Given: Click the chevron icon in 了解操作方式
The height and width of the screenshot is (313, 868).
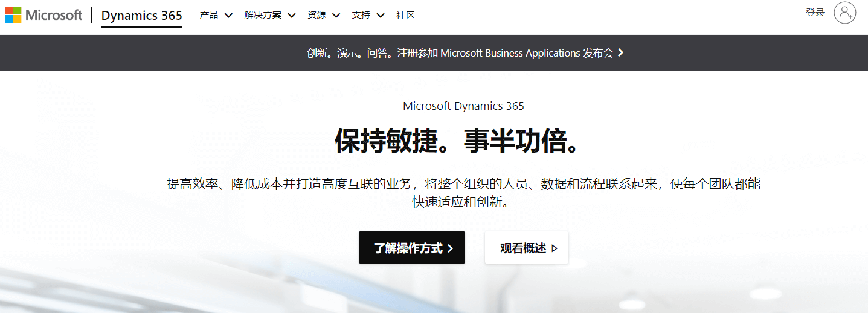Looking at the screenshot, I should pos(450,248).
